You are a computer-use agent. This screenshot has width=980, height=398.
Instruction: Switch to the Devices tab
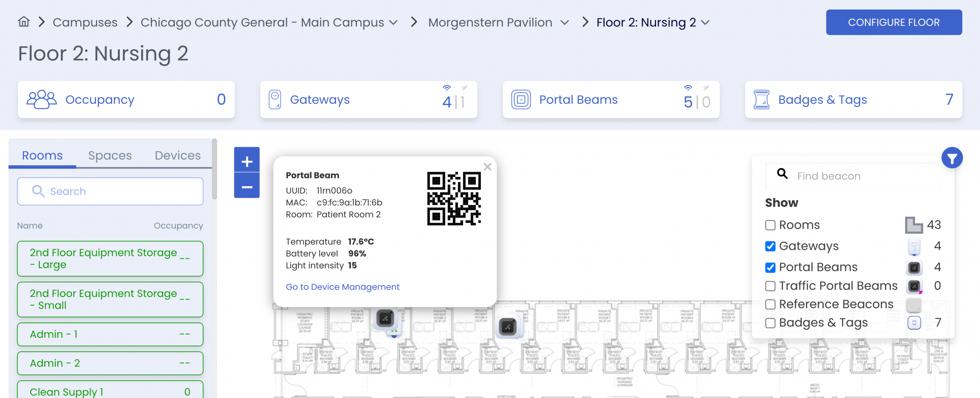coord(177,155)
